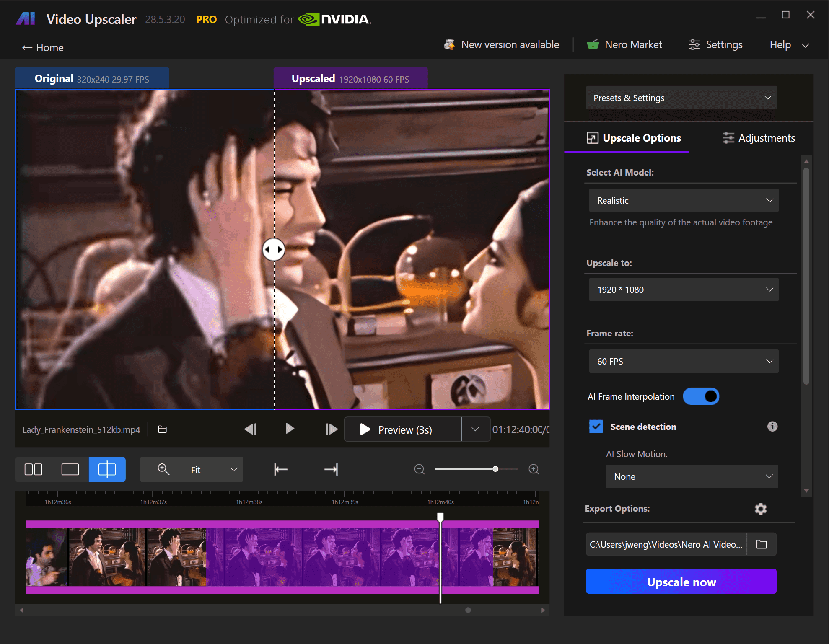Screen dimensions: 829x644
Task: Open the AI Slow Motion dropdown
Action: [x=692, y=476]
